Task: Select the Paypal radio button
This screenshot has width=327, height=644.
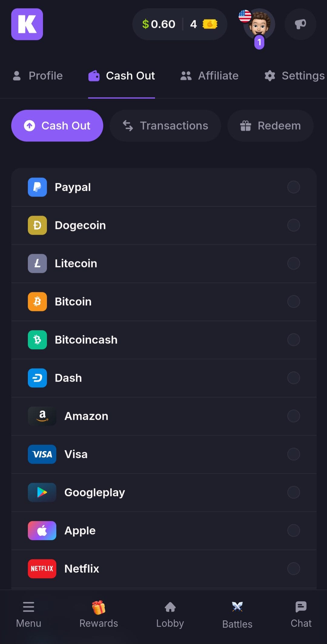Action: point(293,187)
